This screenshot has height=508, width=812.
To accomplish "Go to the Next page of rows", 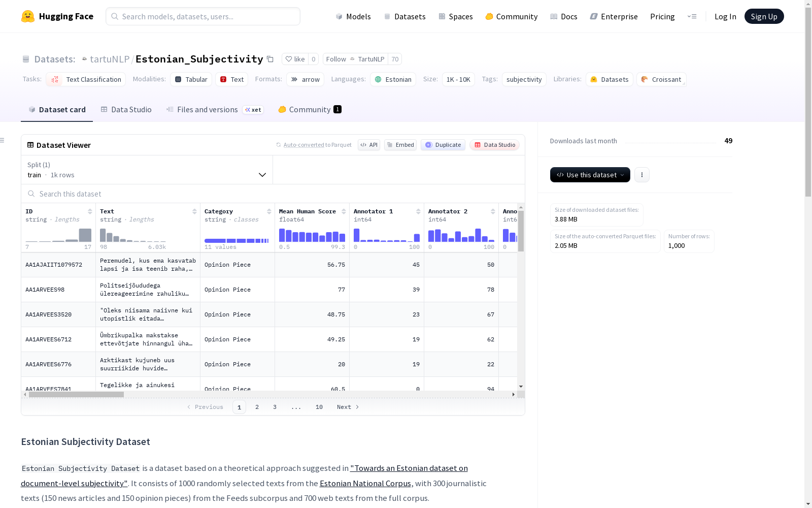I will [x=348, y=407].
